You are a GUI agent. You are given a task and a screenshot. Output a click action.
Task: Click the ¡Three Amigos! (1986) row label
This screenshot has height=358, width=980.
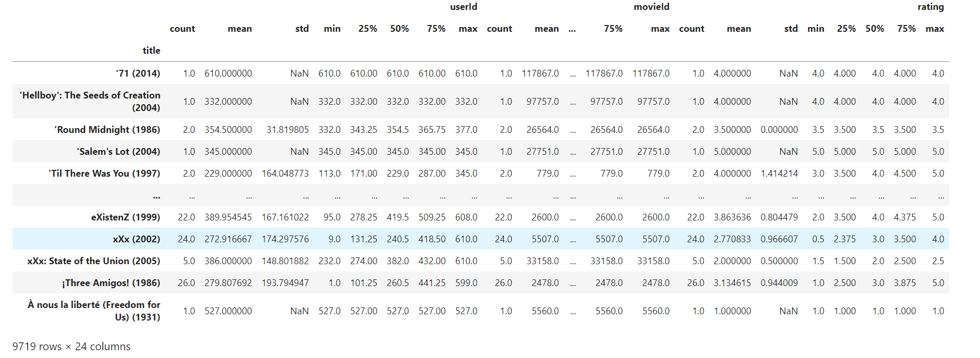coord(111,283)
